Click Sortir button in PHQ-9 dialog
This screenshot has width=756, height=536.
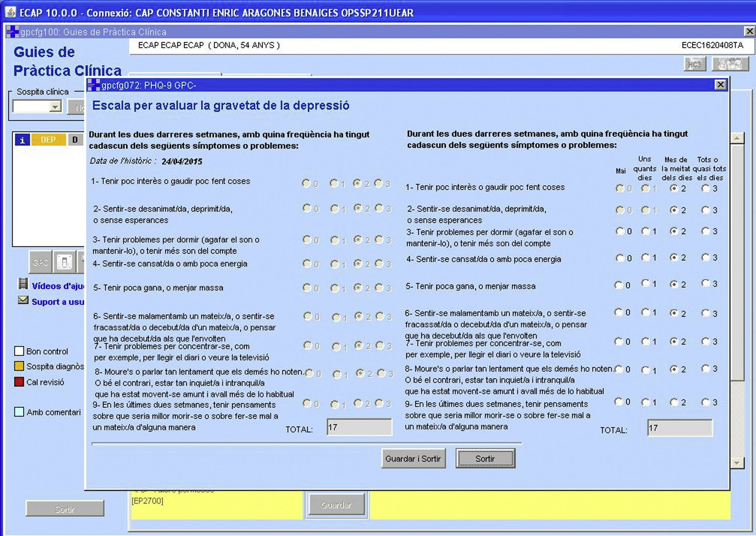click(x=485, y=459)
